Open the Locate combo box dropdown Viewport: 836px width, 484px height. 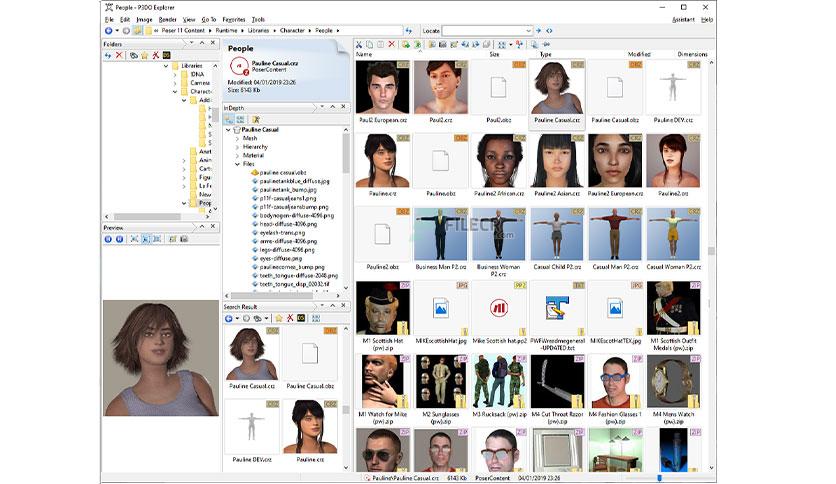(528, 31)
